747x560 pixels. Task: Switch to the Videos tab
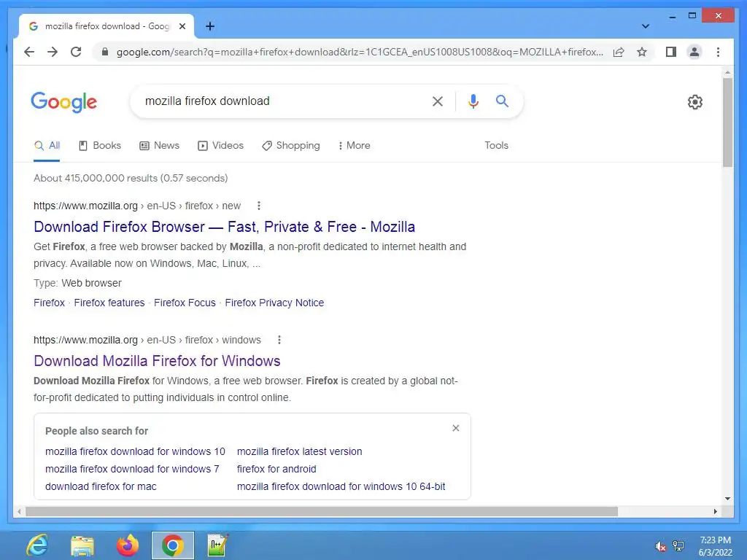coord(220,146)
